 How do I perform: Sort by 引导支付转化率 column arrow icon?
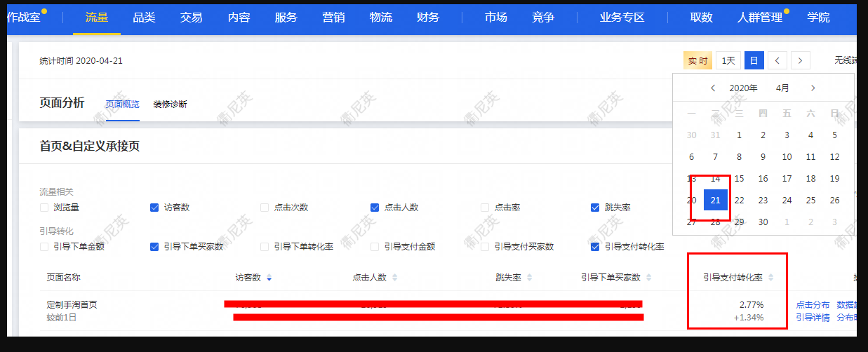pyautogui.click(x=771, y=278)
